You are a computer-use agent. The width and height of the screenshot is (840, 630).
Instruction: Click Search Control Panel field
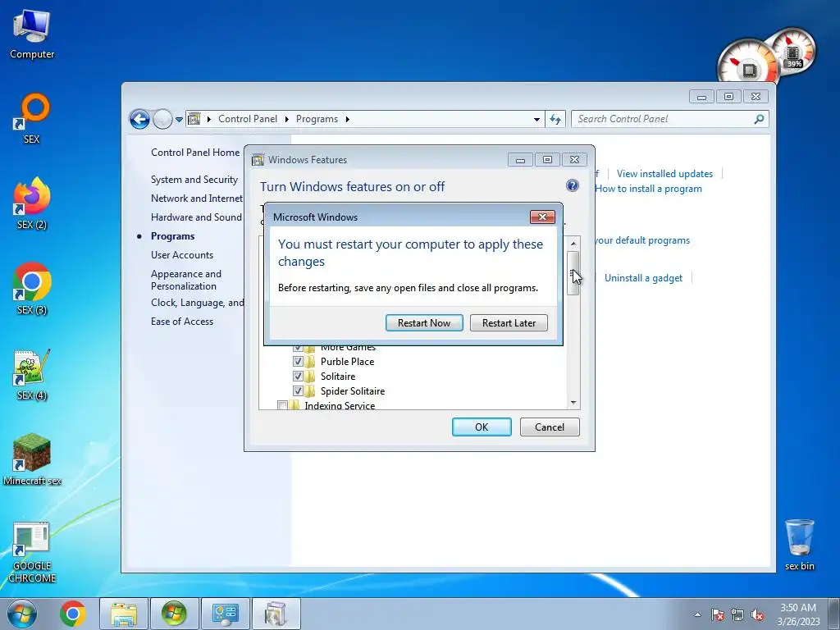[669, 119]
